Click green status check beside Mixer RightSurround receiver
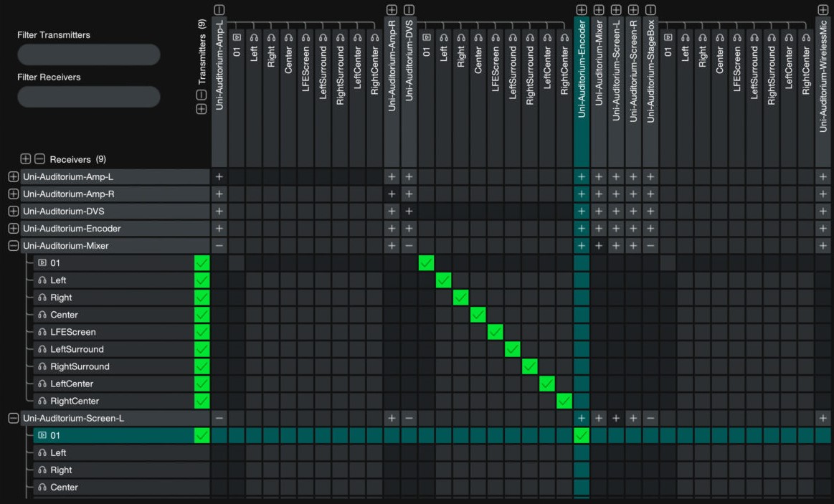Image resolution: width=834 pixels, height=504 pixels. pos(202,366)
